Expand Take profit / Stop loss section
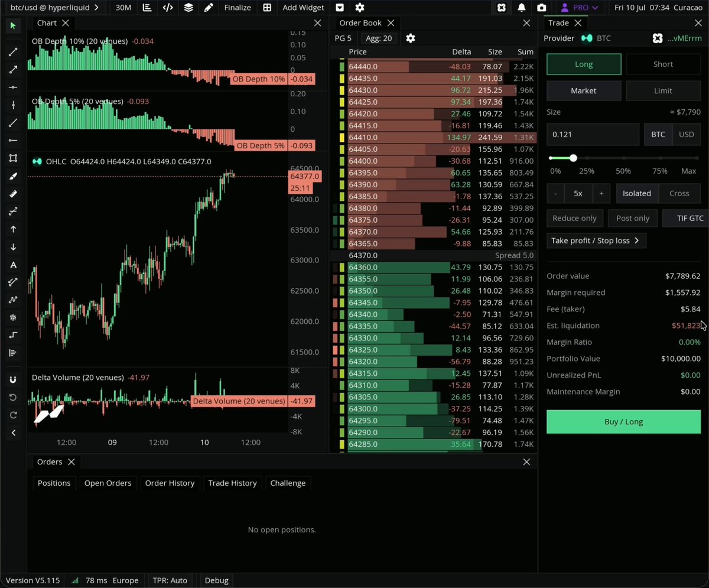Viewport: 709px width, 588px height. click(596, 241)
